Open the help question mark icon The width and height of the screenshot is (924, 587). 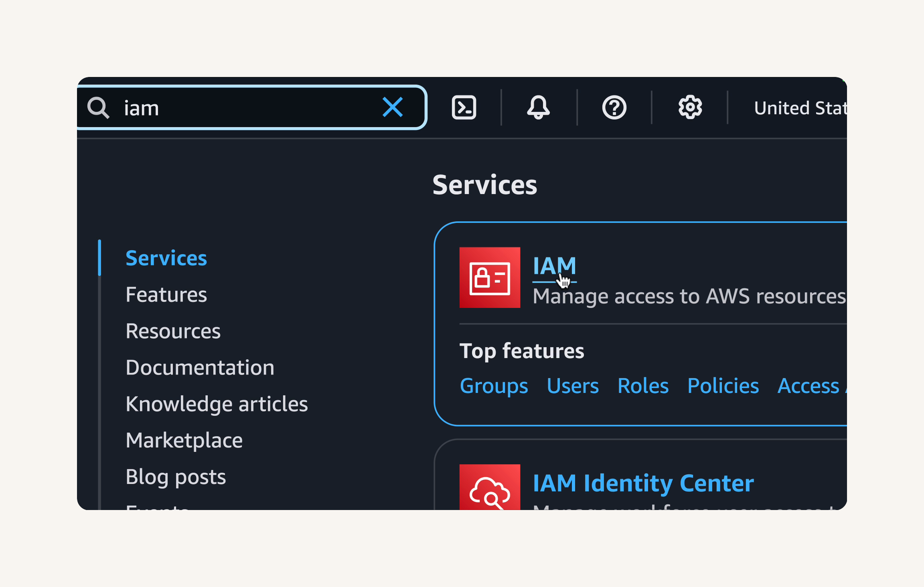614,107
